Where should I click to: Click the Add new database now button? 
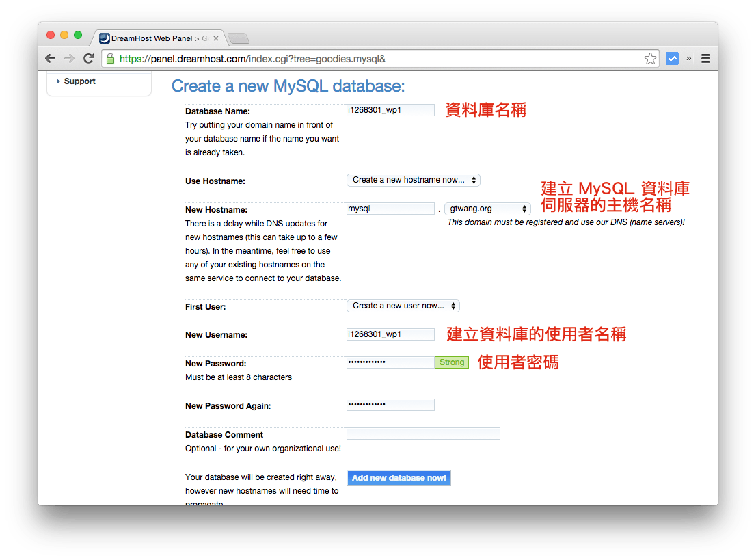399,477
